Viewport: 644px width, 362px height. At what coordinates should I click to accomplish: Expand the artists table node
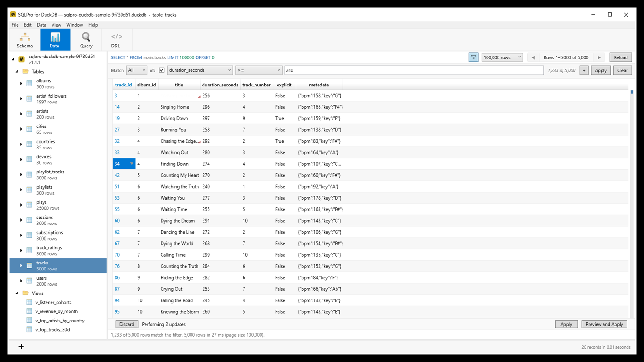coord(21,114)
